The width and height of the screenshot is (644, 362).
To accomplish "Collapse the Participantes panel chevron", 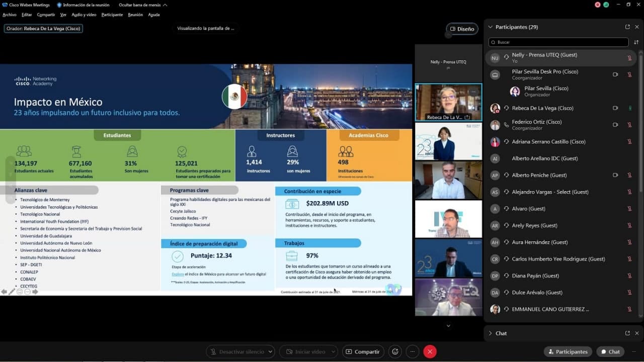I will [x=491, y=27].
